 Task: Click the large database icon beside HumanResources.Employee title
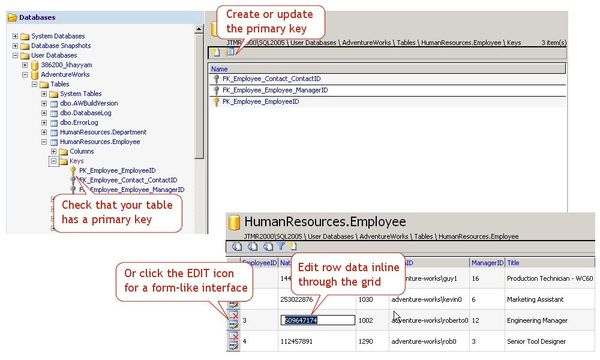coord(234,222)
